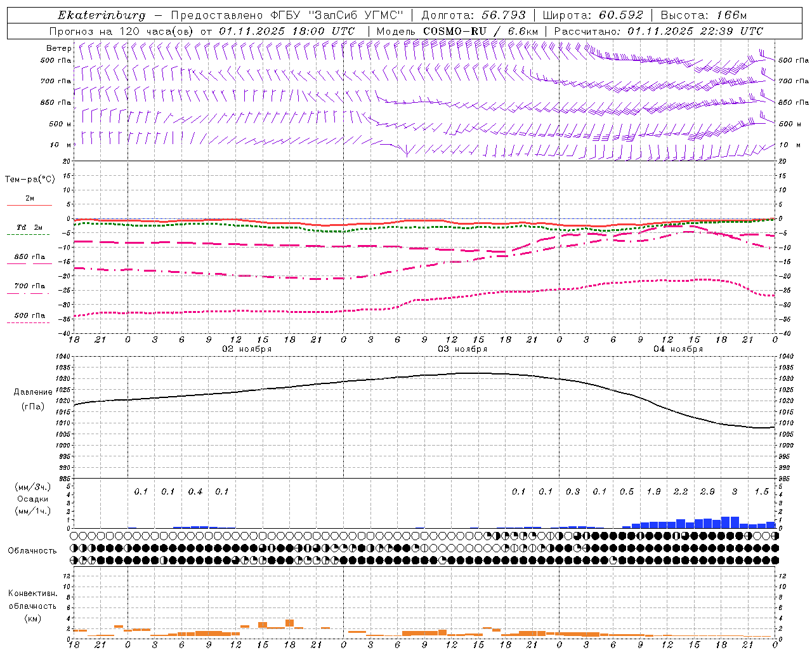812x650 pixels.
Task: Click the precipitation value "2.9"
Action: pyautogui.click(x=707, y=491)
